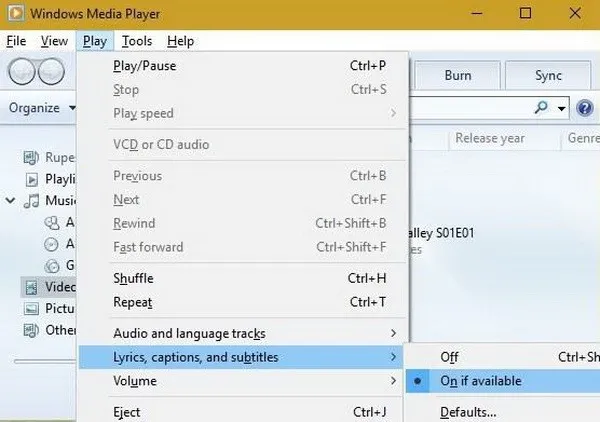This screenshot has height=422, width=600.
Task: Switch to the Burn tab
Action: 457,75
